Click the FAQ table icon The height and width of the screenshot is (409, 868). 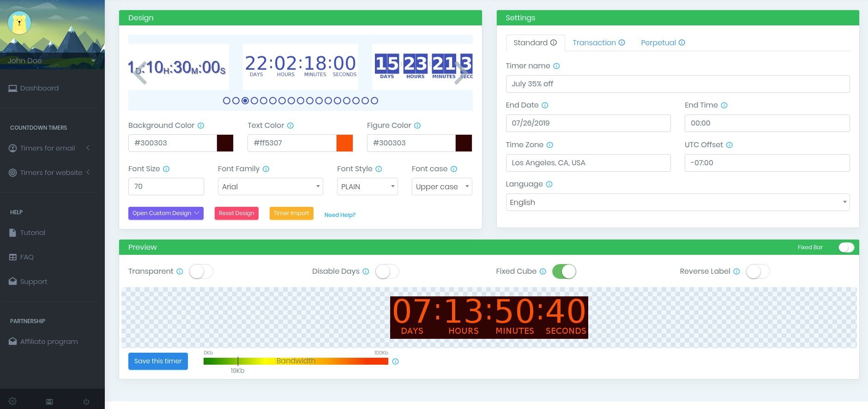click(12, 257)
